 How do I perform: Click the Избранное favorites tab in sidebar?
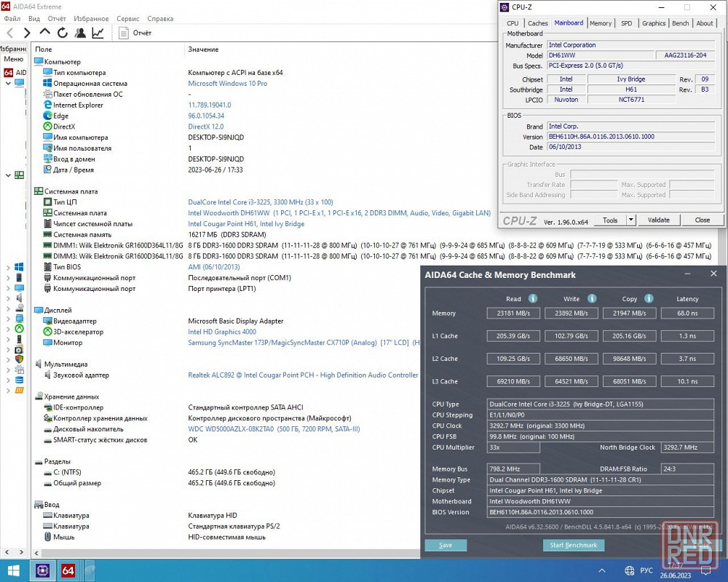click(13, 49)
